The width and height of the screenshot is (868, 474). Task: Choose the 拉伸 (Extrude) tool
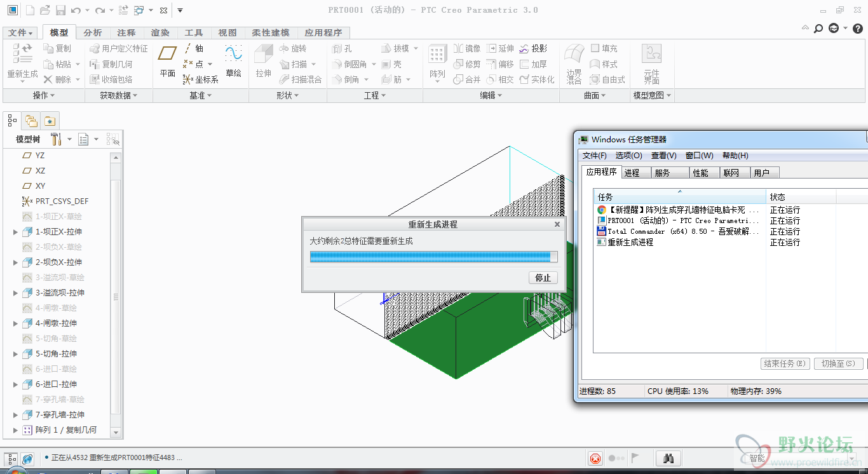click(x=264, y=62)
